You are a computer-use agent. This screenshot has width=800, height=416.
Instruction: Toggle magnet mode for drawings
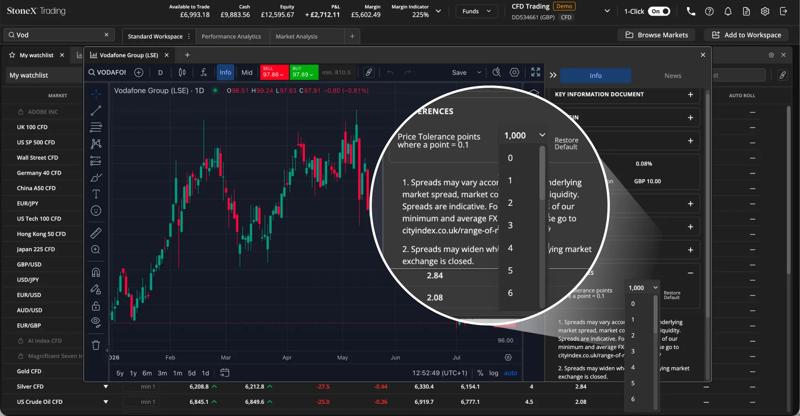(x=96, y=272)
